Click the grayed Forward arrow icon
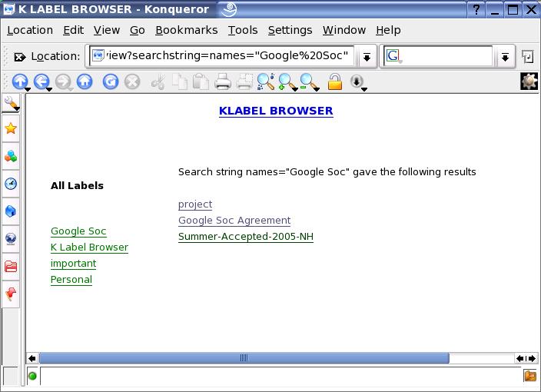Viewport: 541px width, 392px height. tap(63, 81)
